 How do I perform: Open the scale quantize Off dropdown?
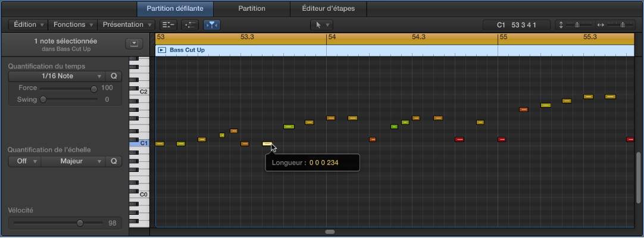coord(24,161)
